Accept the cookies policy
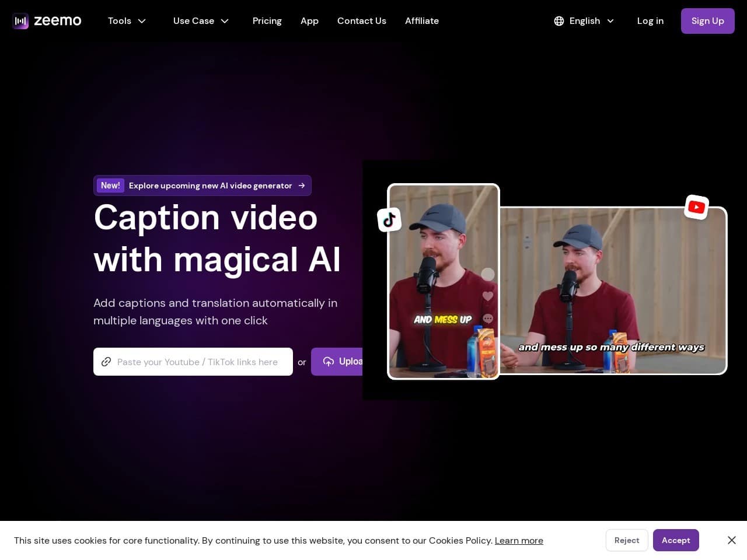747x560 pixels. point(675,540)
